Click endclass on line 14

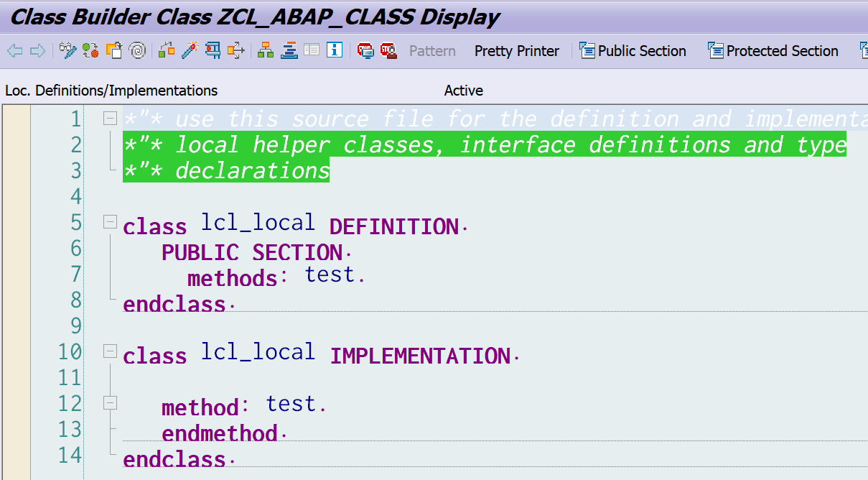pos(174,459)
